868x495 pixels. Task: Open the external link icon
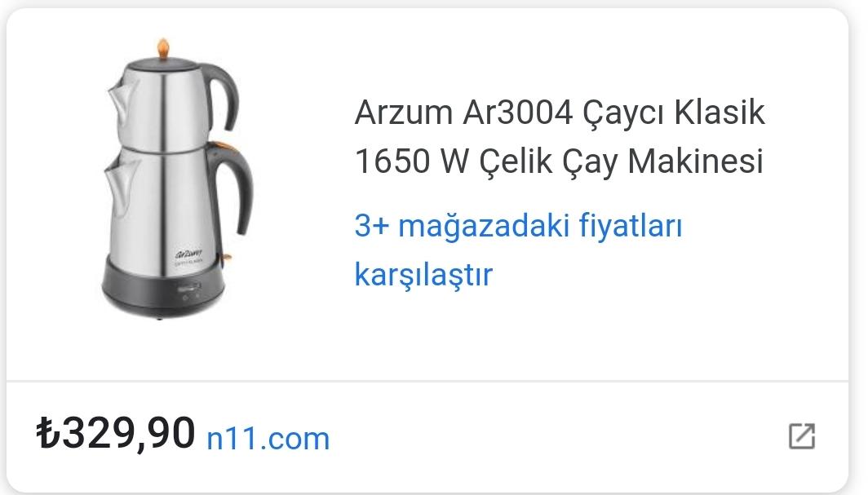(x=802, y=435)
